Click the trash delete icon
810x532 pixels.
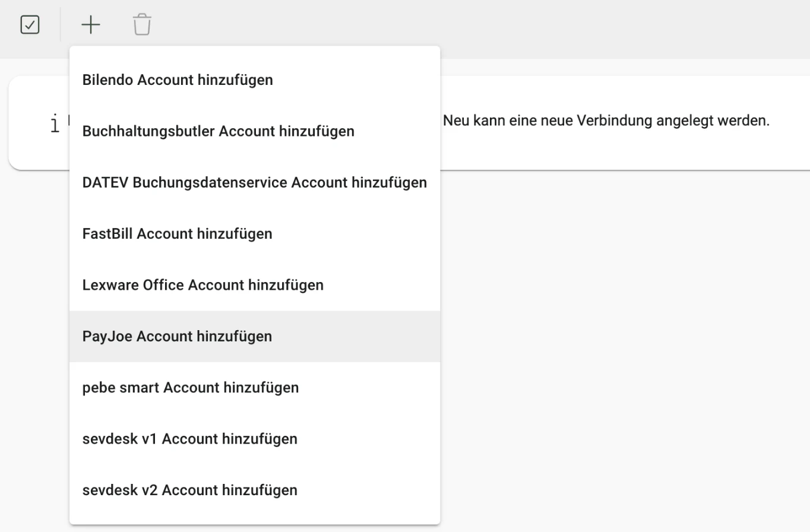pyautogui.click(x=142, y=25)
